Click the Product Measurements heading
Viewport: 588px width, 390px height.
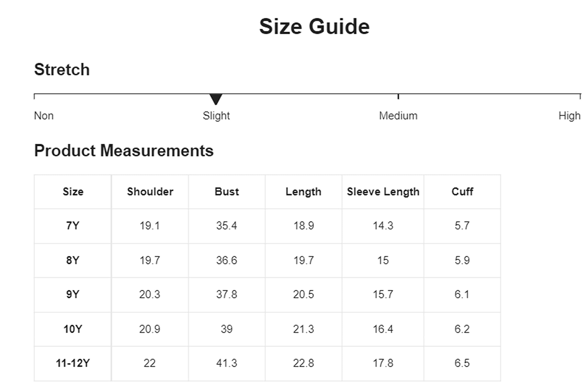(124, 151)
